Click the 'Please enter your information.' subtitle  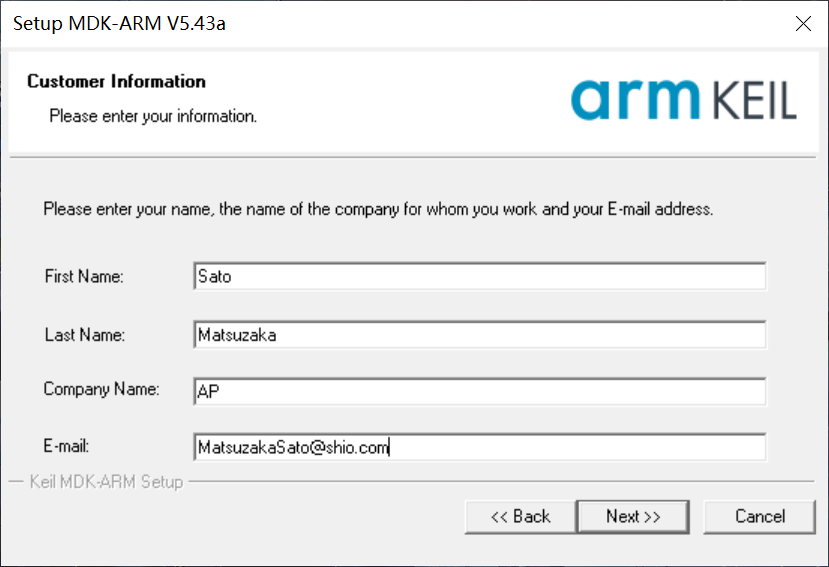153,116
